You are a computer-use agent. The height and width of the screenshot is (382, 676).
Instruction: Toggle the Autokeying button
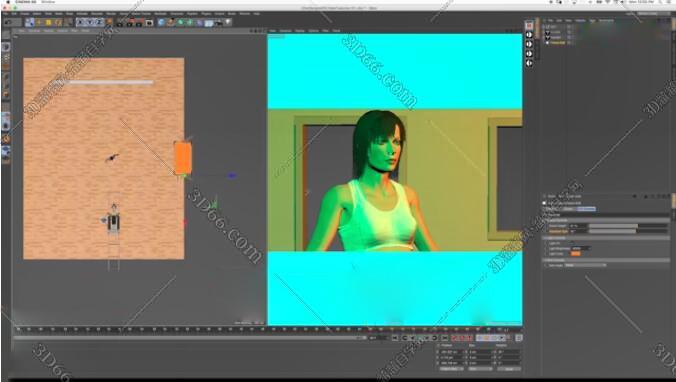click(x=462, y=338)
